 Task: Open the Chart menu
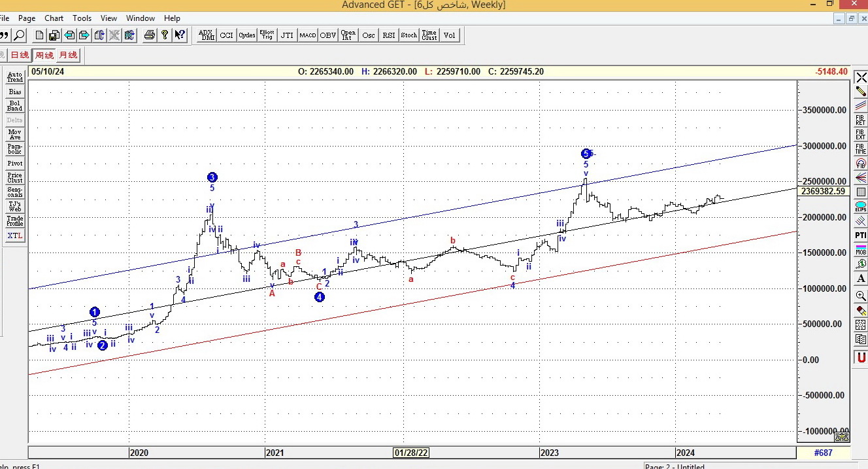pos(54,18)
